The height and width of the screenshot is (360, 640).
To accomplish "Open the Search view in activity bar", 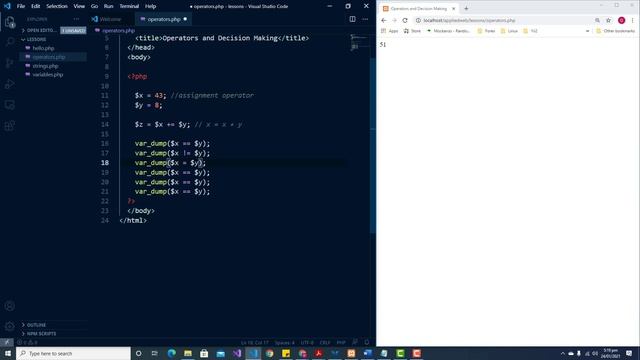I will click(10, 42).
